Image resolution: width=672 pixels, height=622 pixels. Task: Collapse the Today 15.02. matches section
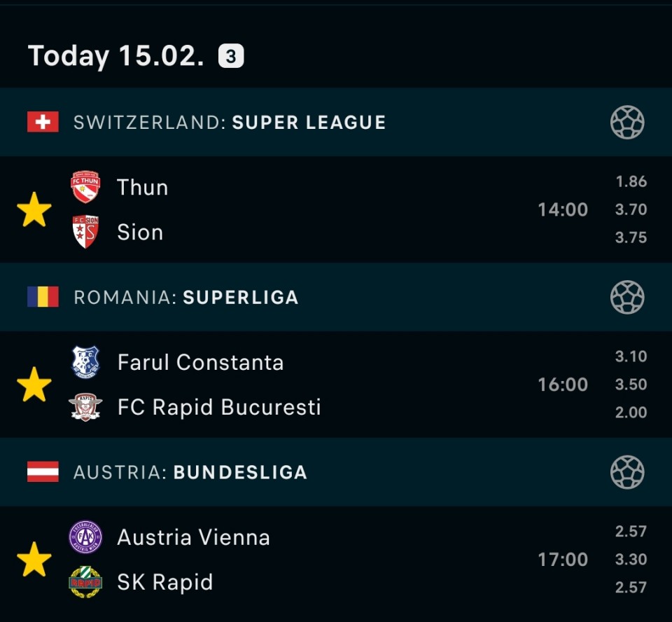(115, 56)
